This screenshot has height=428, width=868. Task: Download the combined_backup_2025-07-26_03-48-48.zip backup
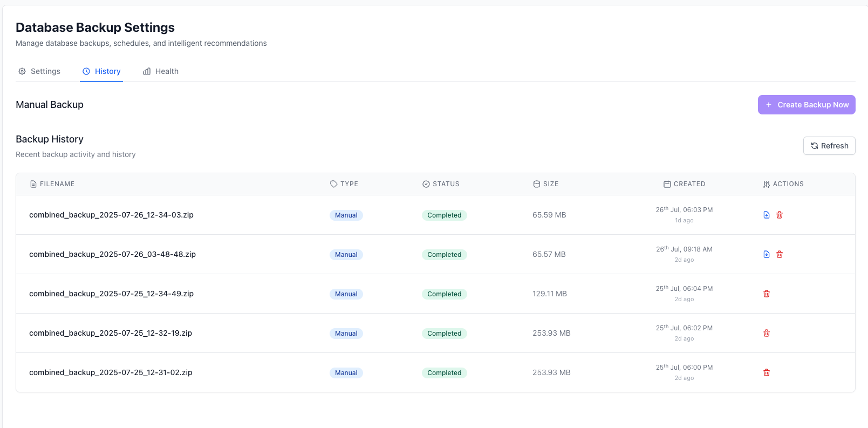point(767,254)
